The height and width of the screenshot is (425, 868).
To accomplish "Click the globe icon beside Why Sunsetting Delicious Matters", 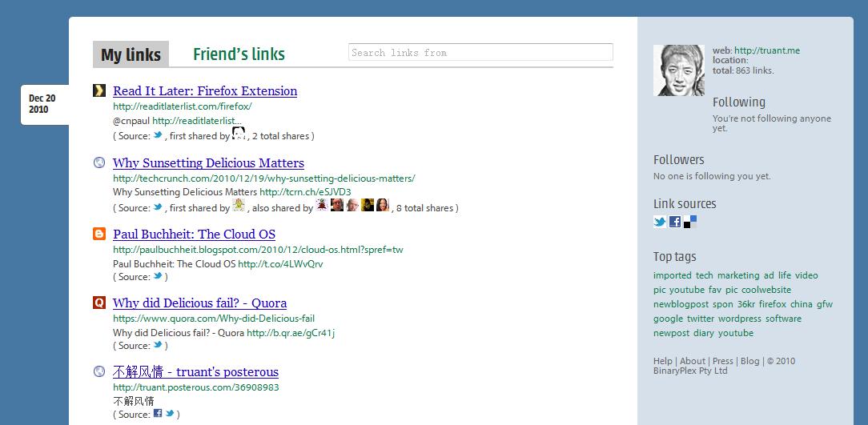I will tap(99, 162).
